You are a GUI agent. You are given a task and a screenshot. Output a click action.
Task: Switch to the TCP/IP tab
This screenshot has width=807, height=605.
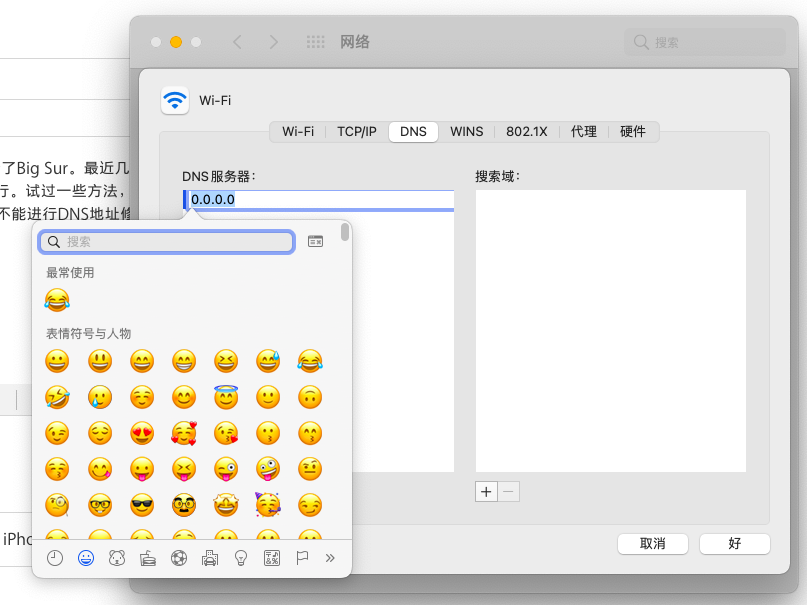coord(356,132)
